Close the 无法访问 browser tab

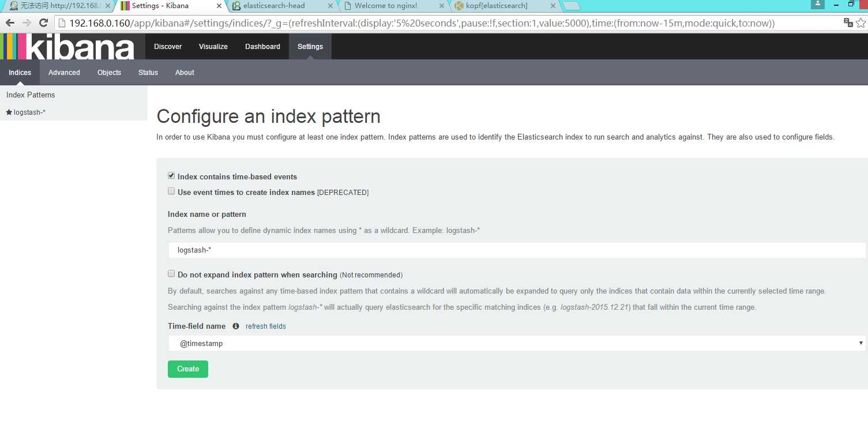[x=107, y=6]
